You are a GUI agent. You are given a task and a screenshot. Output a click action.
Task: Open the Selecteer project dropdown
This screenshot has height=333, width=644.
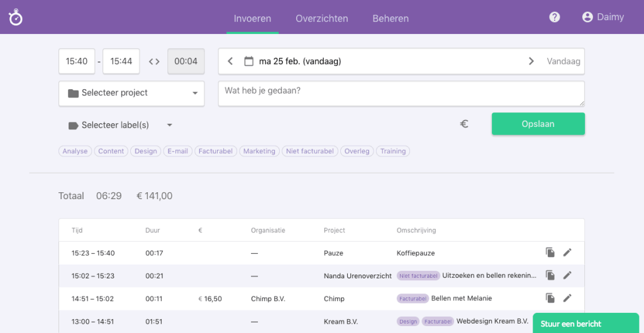131,93
